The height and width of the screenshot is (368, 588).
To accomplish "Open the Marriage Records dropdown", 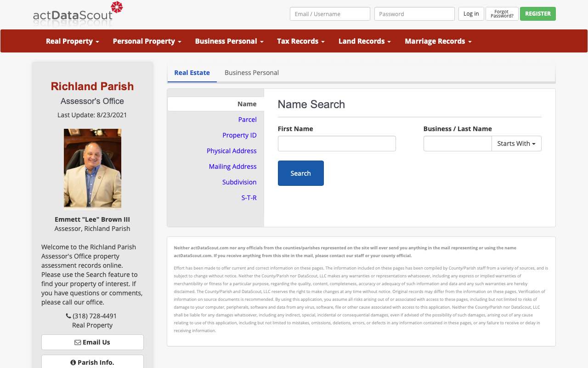I will coord(437,41).
